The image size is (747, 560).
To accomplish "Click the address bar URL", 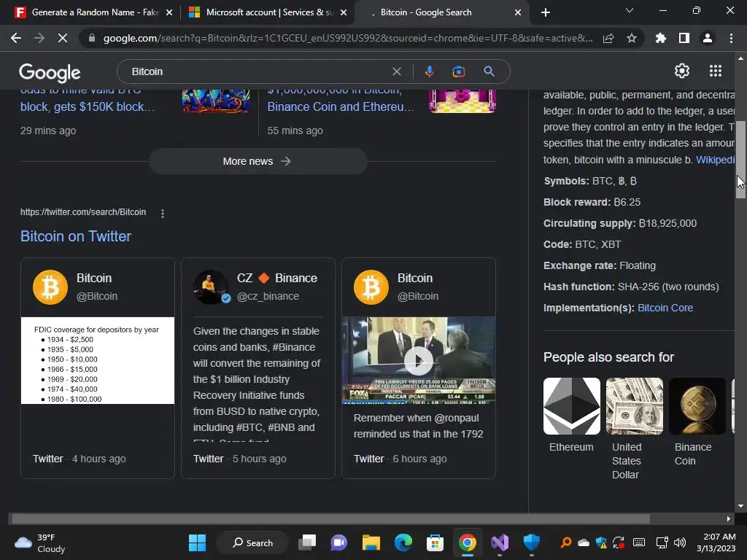I will tap(348, 38).
